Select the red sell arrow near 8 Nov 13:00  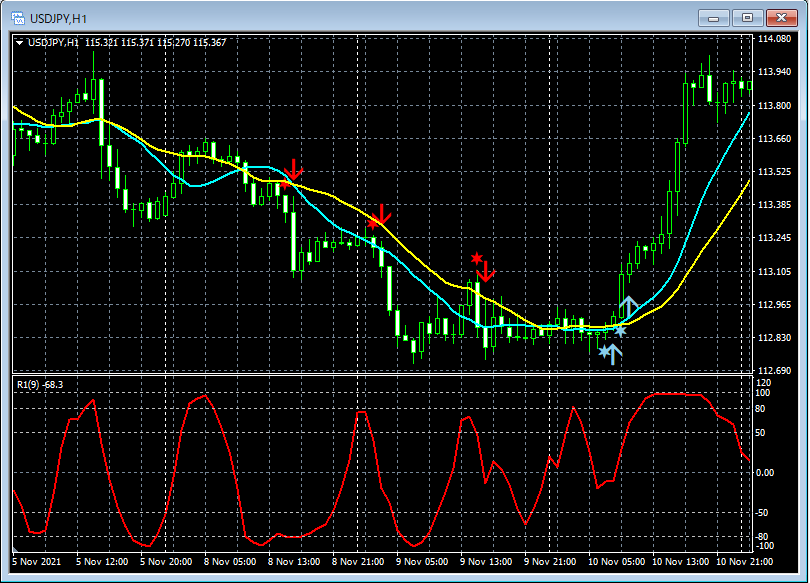[x=293, y=170]
